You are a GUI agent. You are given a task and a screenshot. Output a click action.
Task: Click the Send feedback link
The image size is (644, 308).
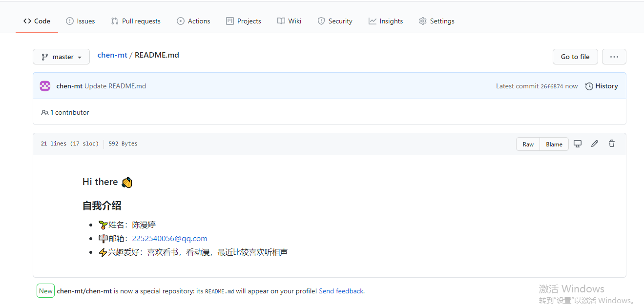click(341, 291)
